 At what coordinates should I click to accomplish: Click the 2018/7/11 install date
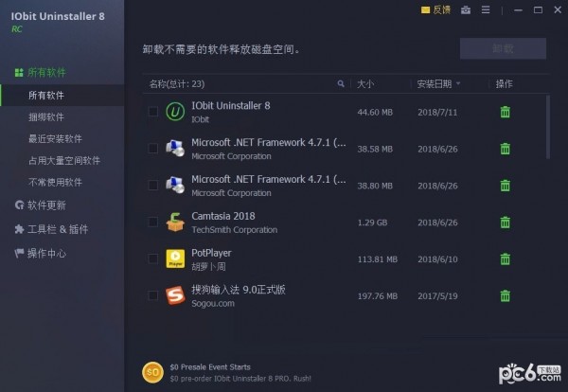[x=437, y=113]
